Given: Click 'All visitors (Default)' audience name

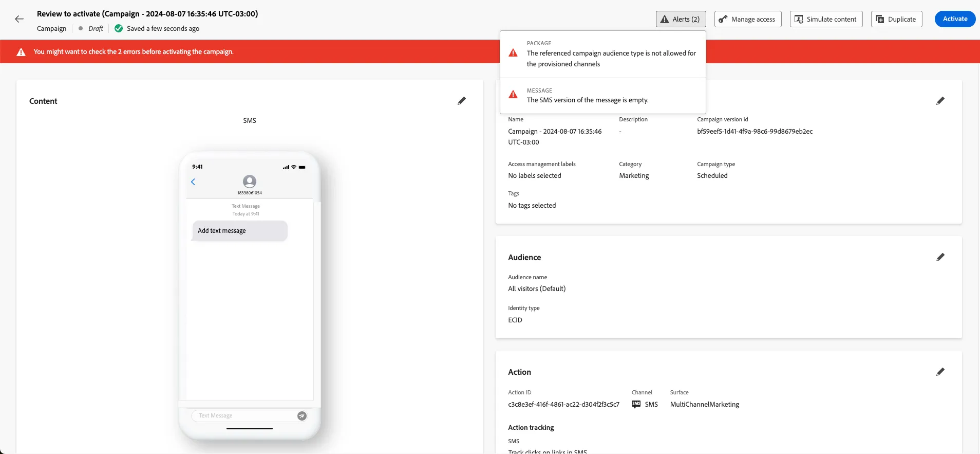Looking at the screenshot, I should coord(537,289).
